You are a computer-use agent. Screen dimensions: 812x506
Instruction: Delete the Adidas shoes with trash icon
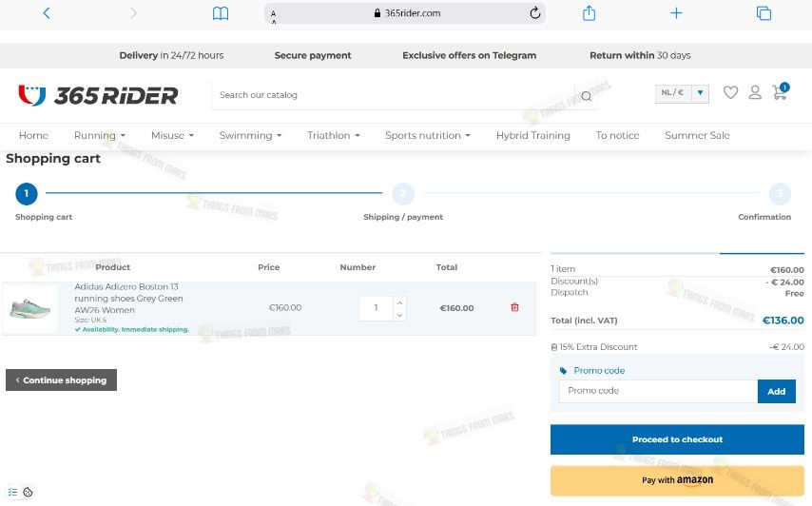click(514, 307)
